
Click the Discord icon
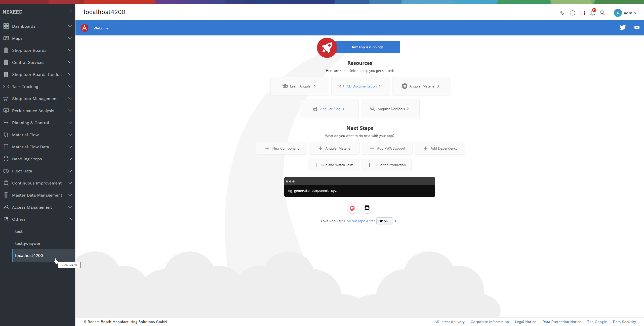(367, 208)
